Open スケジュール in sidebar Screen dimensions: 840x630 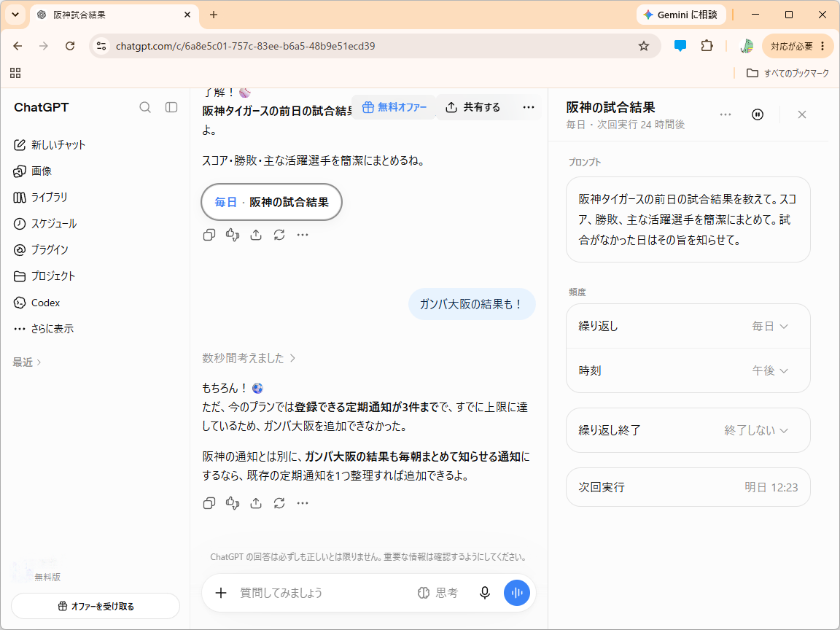[44, 223]
